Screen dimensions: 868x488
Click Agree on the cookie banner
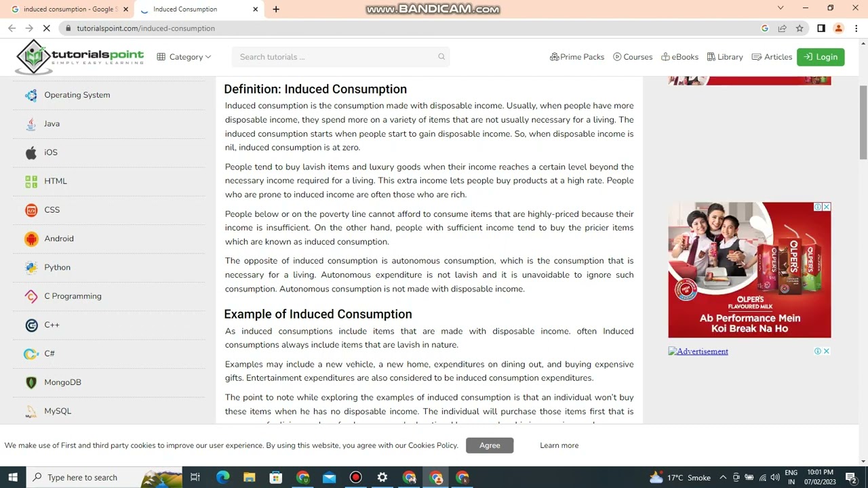click(490, 445)
